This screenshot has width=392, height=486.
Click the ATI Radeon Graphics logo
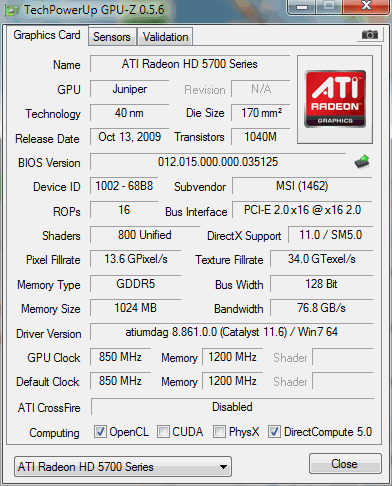tap(335, 99)
